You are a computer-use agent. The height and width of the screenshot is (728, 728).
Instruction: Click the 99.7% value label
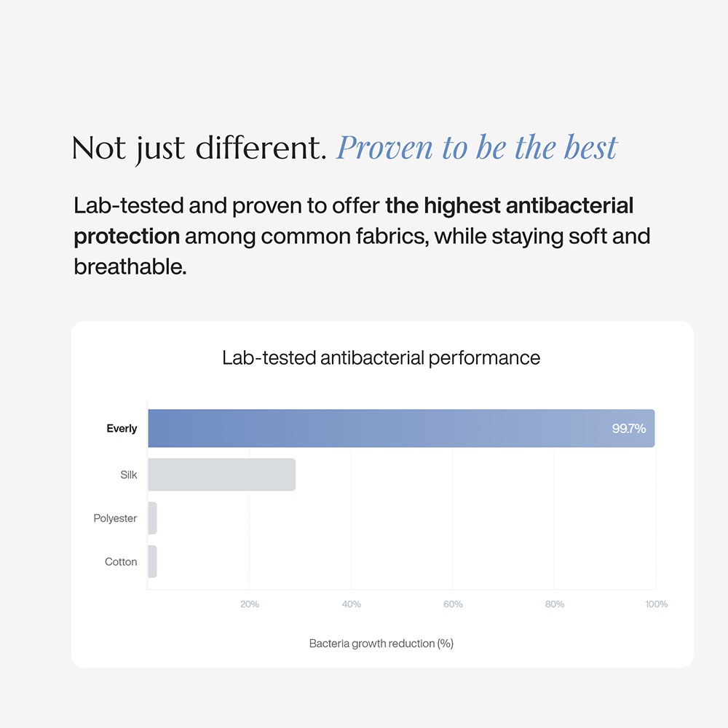[629, 429]
